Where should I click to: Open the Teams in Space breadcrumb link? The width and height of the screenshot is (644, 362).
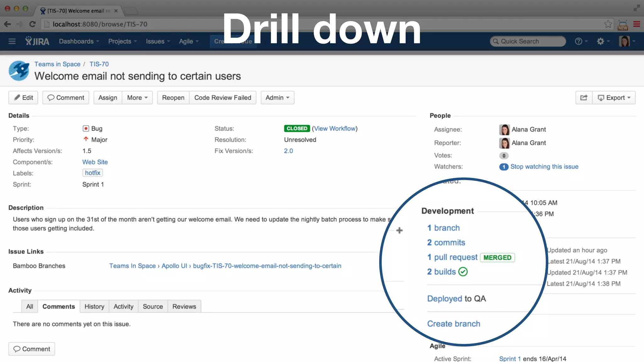[x=57, y=64]
